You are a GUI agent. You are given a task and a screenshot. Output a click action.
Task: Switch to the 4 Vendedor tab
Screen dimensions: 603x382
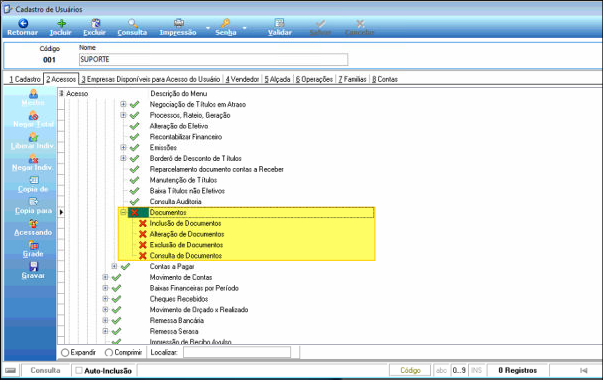(x=242, y=79)
